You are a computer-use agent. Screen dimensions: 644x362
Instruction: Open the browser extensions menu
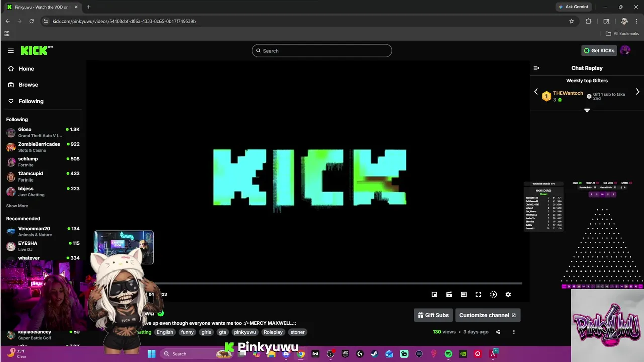[589, 21]
